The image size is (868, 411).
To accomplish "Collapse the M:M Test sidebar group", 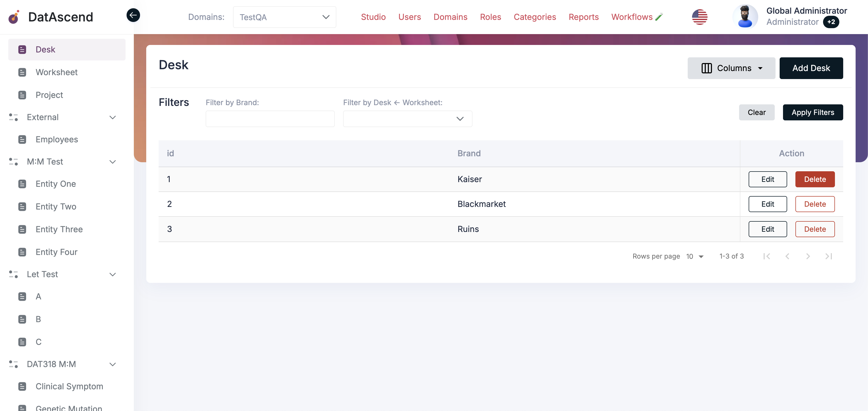I will pyautogui.click(x=113, y=162).
